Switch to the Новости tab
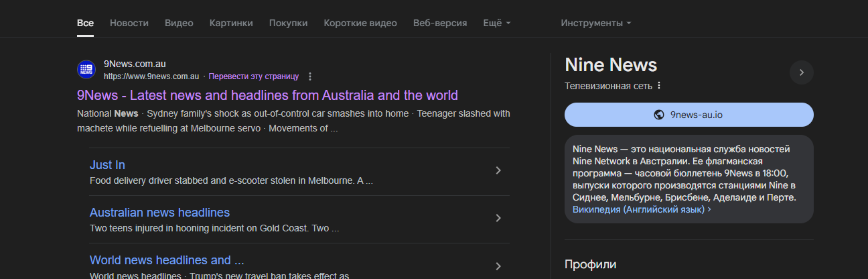The height and width of the screenshot is (279, 868). (x=129, y=23)
